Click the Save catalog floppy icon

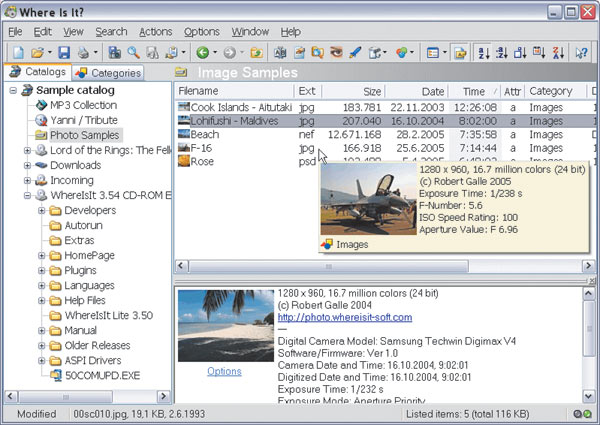63,52
